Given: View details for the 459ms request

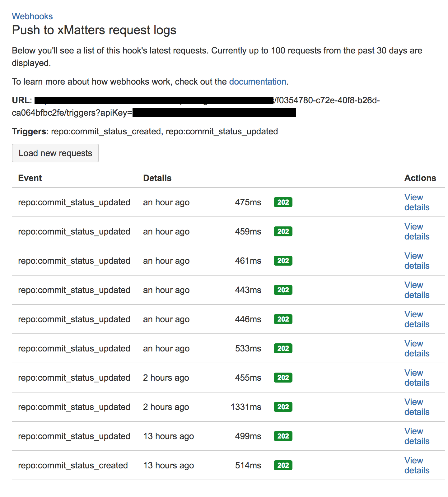Looking at the screenshot, I should 417,231.
